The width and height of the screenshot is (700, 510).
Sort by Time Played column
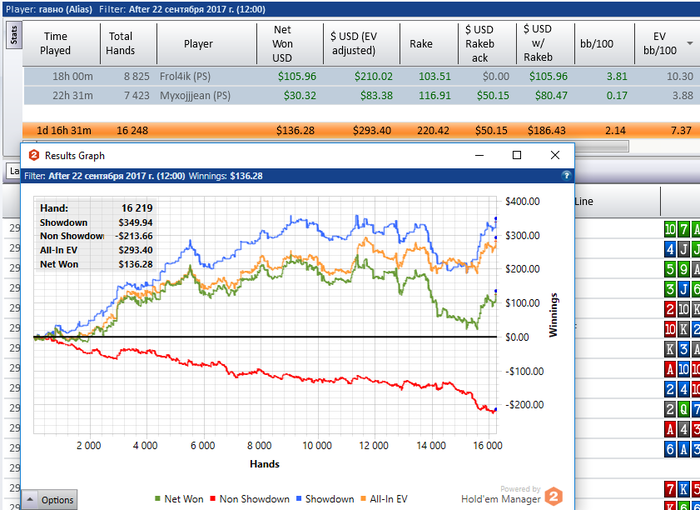click(x=55, y=43)
